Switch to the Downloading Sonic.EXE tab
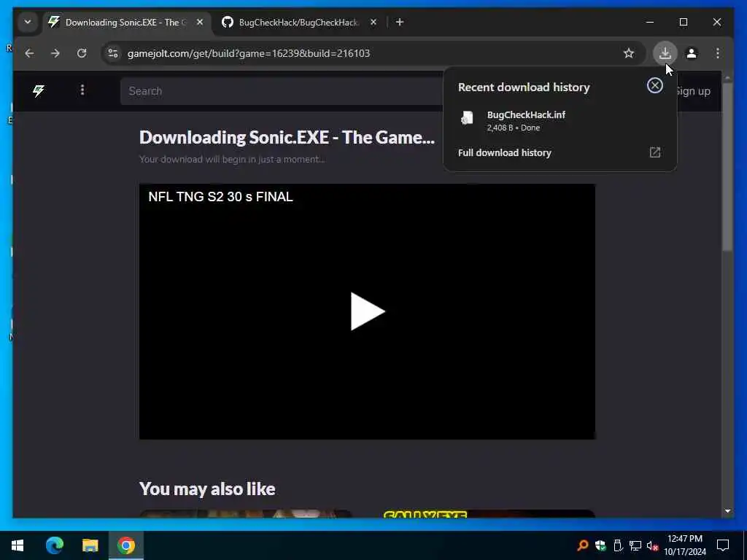The width and height of the screenshot is (747, 560). (127, 23)
